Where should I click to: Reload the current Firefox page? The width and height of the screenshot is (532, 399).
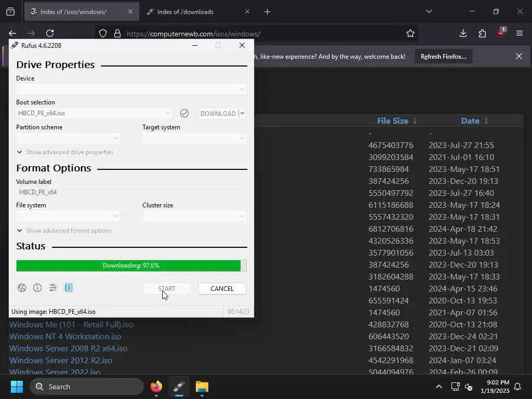[50, 33]
